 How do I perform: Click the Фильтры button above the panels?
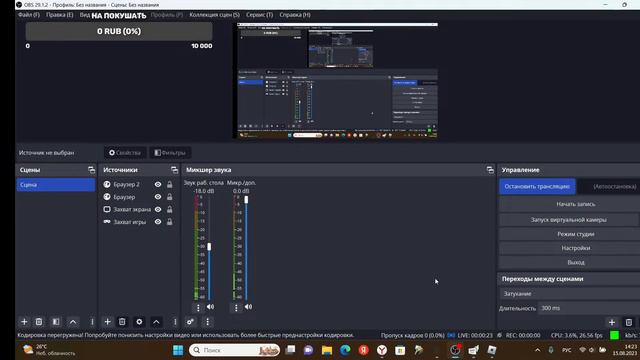(x=170, y=153)
